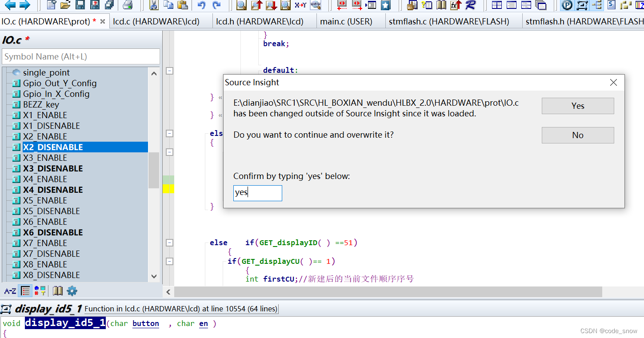Click Yes to overwrite the file
The width and height of the screenshot is (644, 338).
tap(578, 106)
